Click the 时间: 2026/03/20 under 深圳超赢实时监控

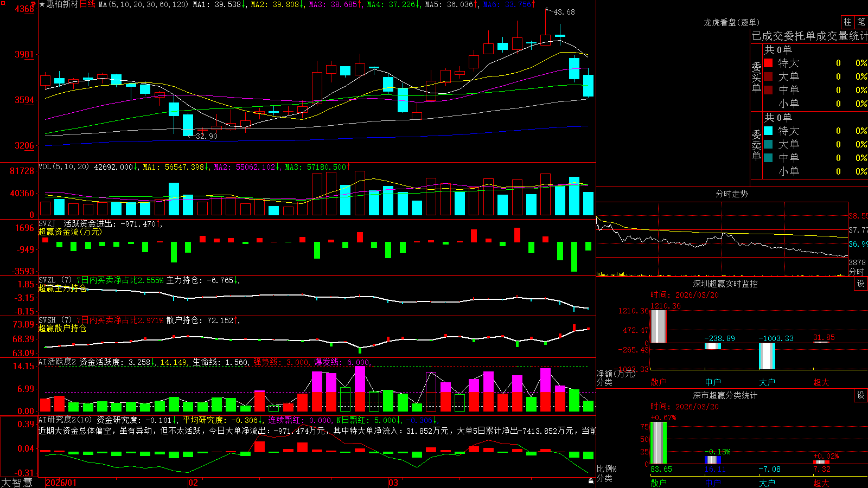685,295
